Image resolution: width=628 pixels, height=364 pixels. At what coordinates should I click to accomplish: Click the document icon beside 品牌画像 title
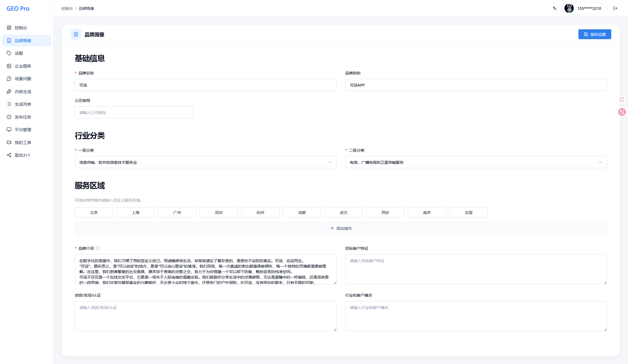click(x=76, y=34)
